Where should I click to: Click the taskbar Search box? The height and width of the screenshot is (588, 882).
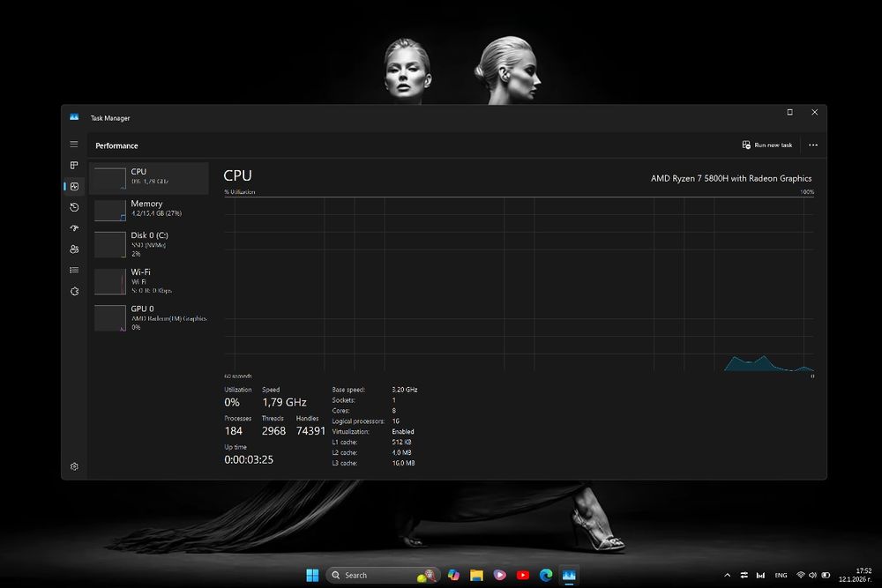pos(383,575)
